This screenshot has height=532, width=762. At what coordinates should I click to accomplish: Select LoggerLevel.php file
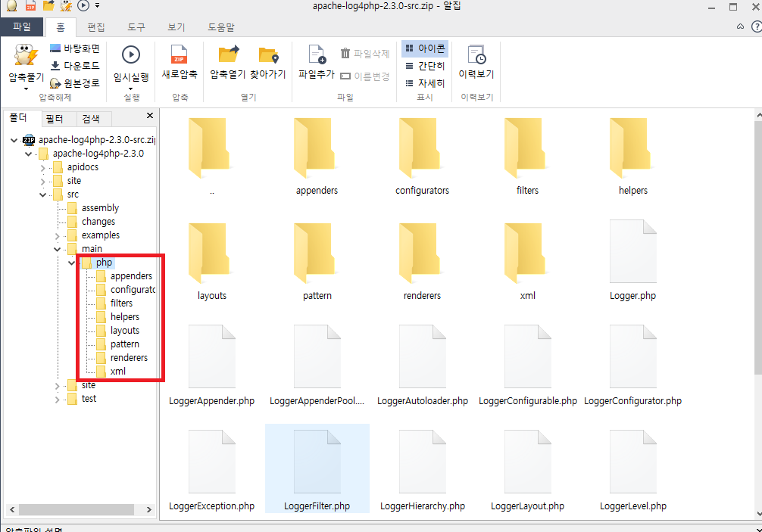[x=632, y=470]
